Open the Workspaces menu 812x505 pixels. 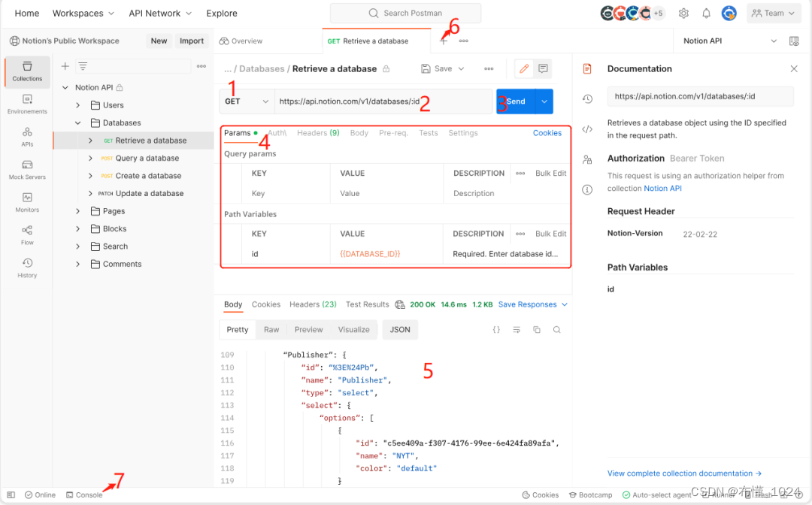pyautogui.click(x=83, y=14)
